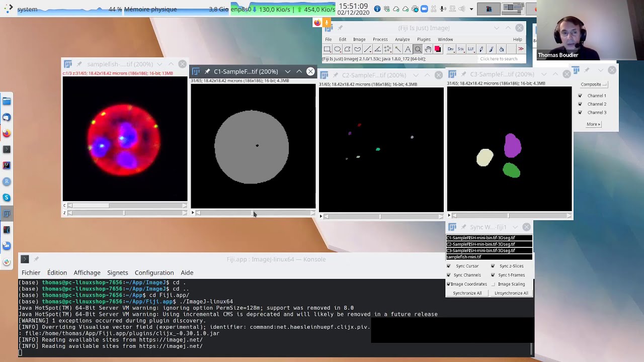Select the Paintbrush tool

point(491,49)
